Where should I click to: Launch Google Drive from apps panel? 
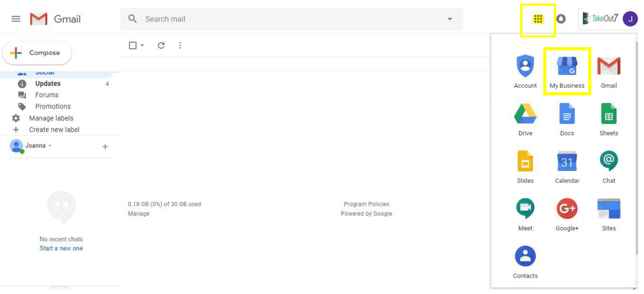click(525, 119)
